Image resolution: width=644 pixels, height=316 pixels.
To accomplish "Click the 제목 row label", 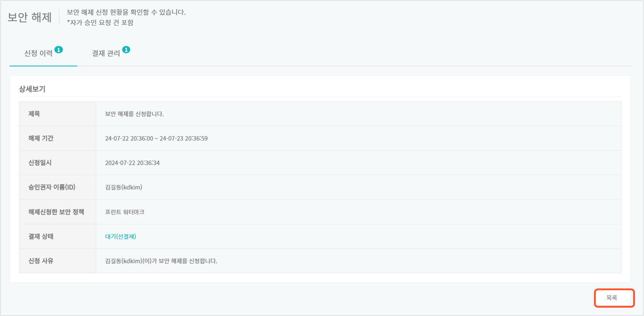I will (34, 114).
